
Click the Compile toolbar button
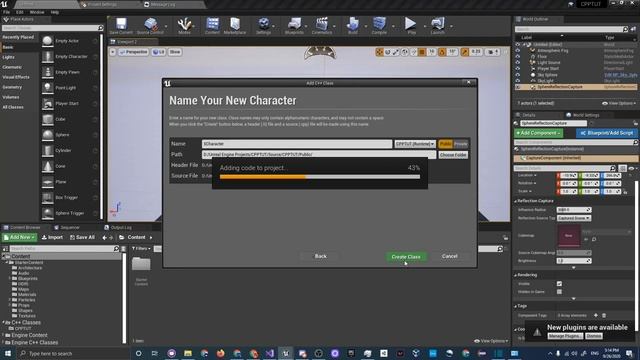pyautogui.click(x=379, y=26)
